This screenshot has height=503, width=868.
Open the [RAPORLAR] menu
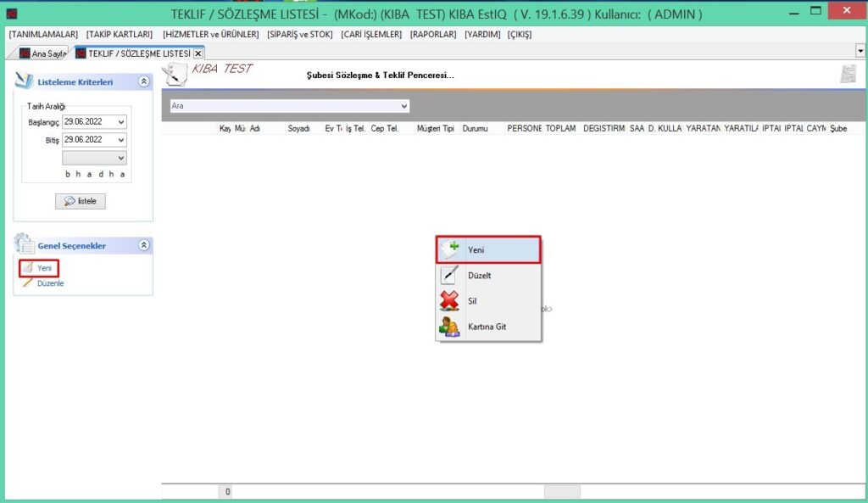click(433, 35)
